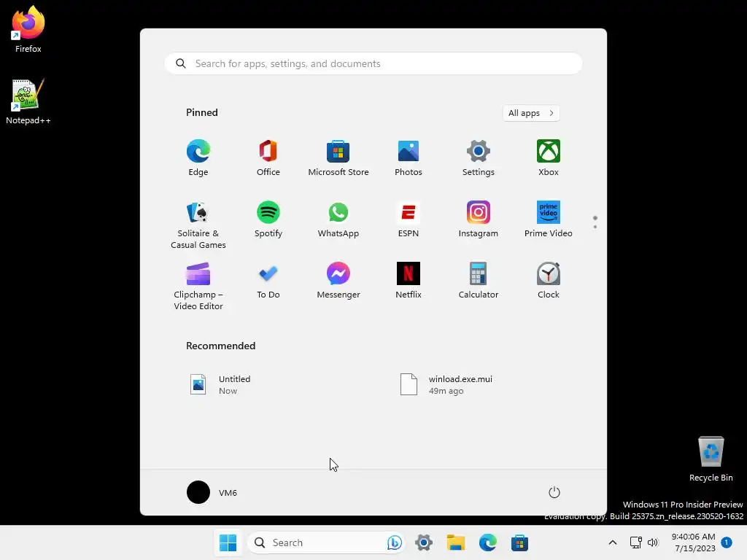The height and width of the screenshot is (560, 747).
Task: Open File Explorer from taskbar
Action: tap(455, 542)
